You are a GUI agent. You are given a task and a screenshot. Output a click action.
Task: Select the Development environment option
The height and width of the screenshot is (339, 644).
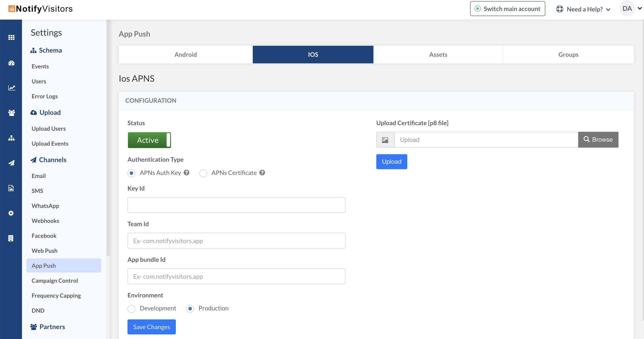(x=131, y=308)
